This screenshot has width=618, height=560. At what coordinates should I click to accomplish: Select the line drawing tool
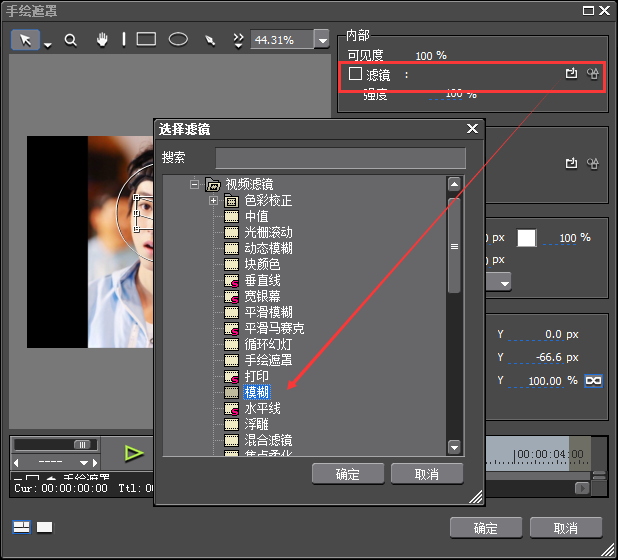(x=124, y=40)
